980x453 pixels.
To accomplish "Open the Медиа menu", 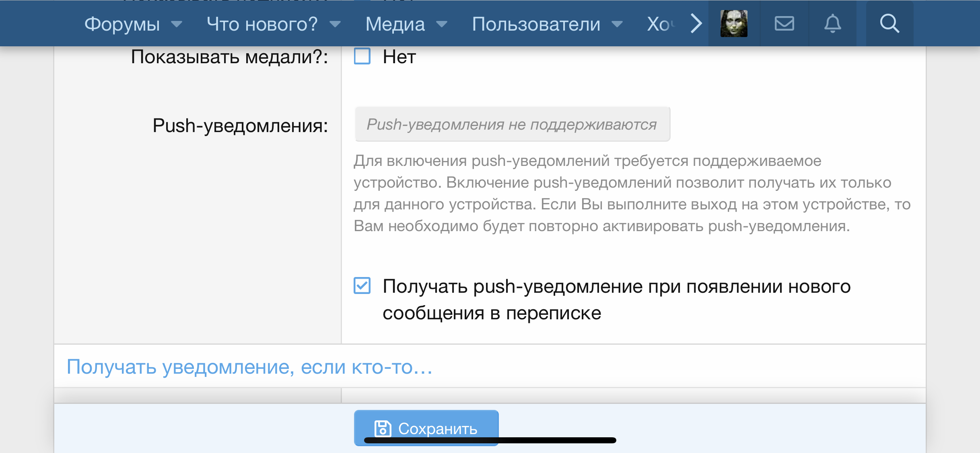I will 395,24.
